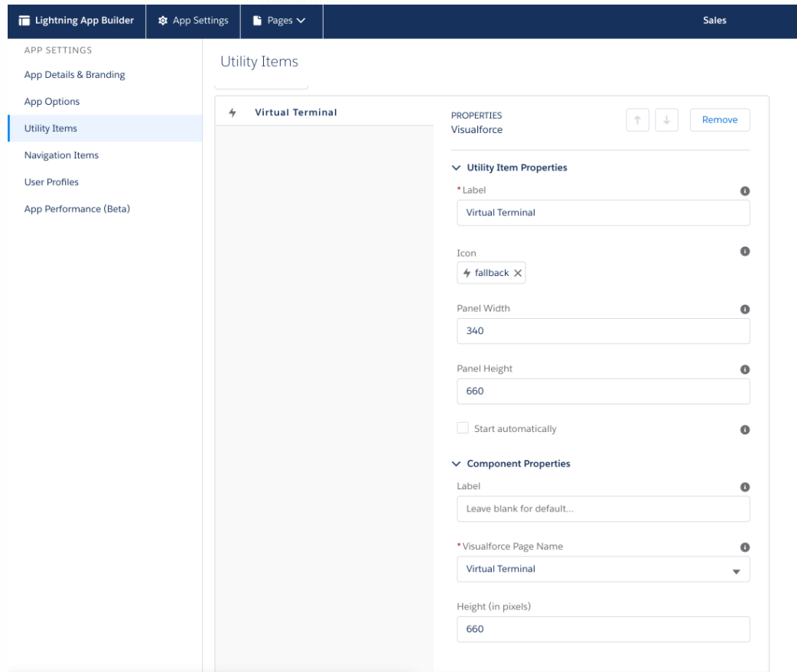This screenshot has width=797, height=672.
Task: Select the Virtual Terminal utility item row
Action: (324, 112)
